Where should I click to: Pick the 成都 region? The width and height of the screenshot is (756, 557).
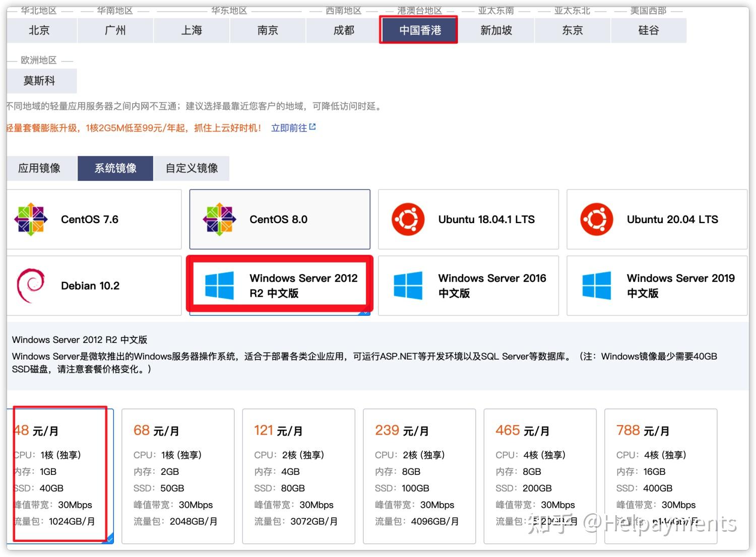point(344,30)
